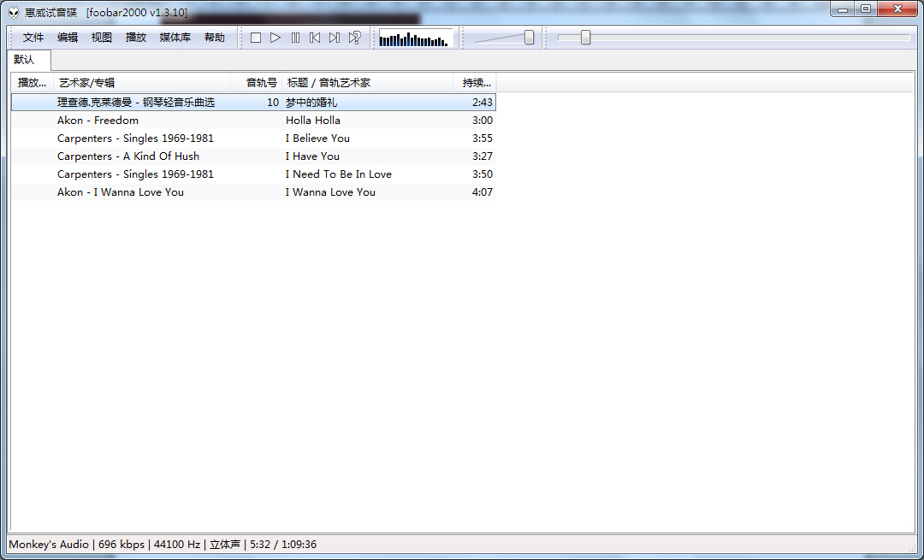The height and width of the screenshot is (560, 924).
Task: Skip to previous track icon
Action: point(315,38)
